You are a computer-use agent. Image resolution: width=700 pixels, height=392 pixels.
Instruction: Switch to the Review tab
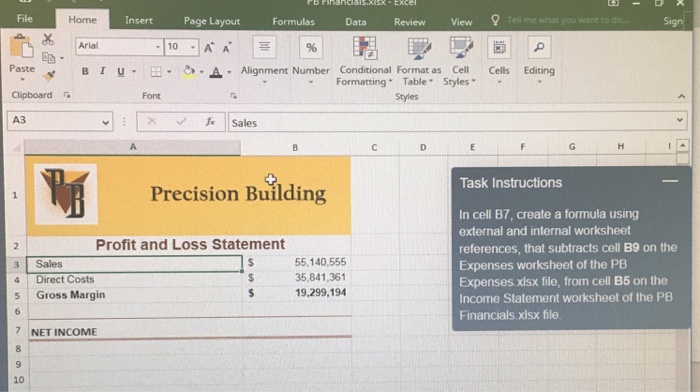pos(409,22)
